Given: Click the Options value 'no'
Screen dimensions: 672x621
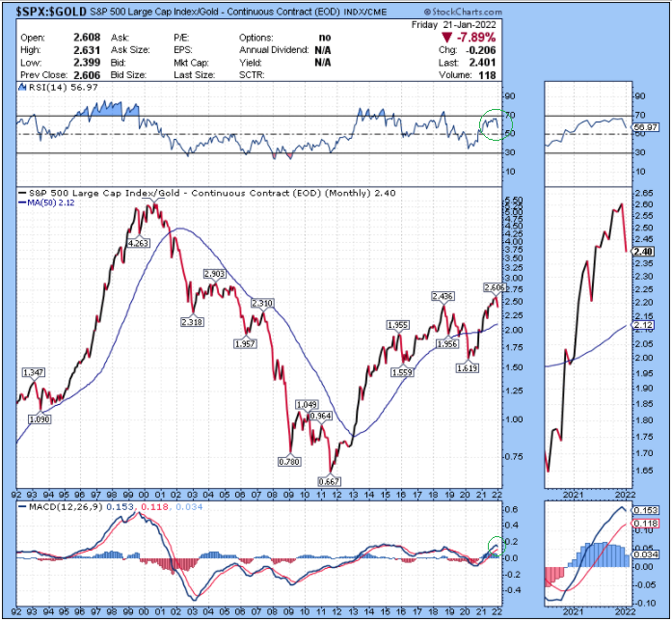Looking at the screenshot, I should [325, 38].
